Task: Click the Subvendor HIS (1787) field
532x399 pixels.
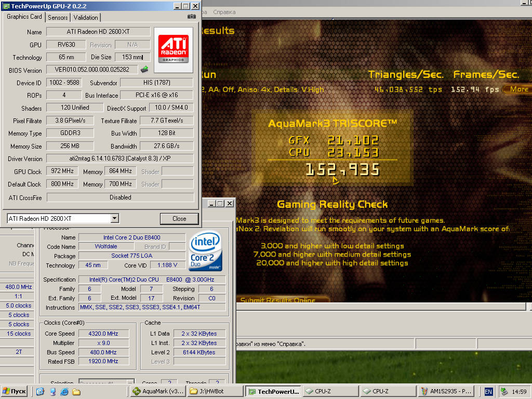Action: (157, 83)
